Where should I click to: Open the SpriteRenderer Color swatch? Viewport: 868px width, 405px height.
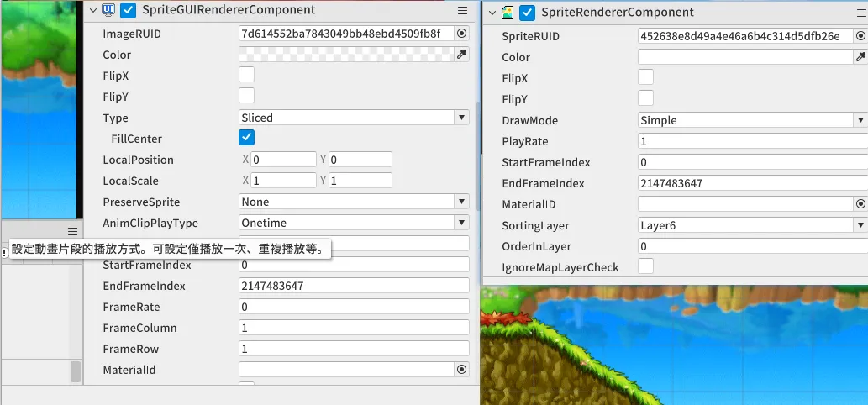(745, 57)
